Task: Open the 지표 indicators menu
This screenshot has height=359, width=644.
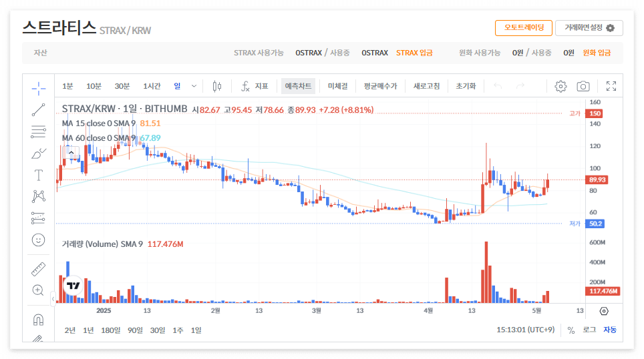Action: click(255, 86)
